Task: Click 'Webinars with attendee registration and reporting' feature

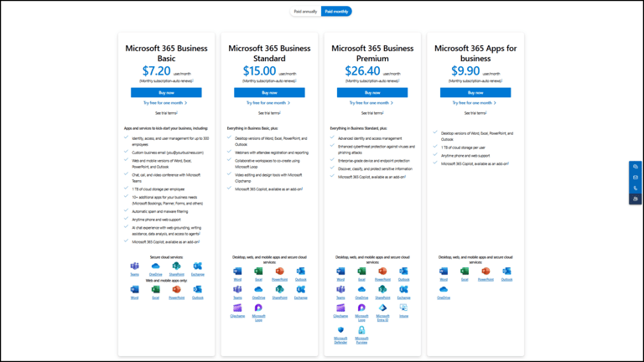Action: pos(272,153)
